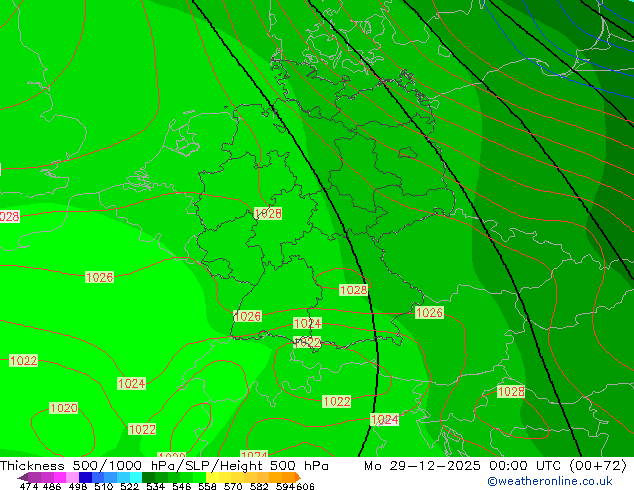The height and width of the screenshot is (490, 634).
Task: Open the weatheronline.co.uk copyright link
Action: click(x=550, y=481)
